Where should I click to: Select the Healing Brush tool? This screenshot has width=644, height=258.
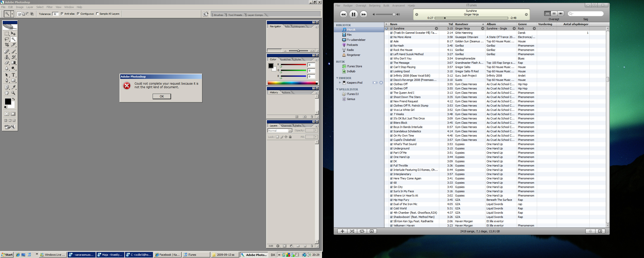pyautogui.click(x=7, y=52)
